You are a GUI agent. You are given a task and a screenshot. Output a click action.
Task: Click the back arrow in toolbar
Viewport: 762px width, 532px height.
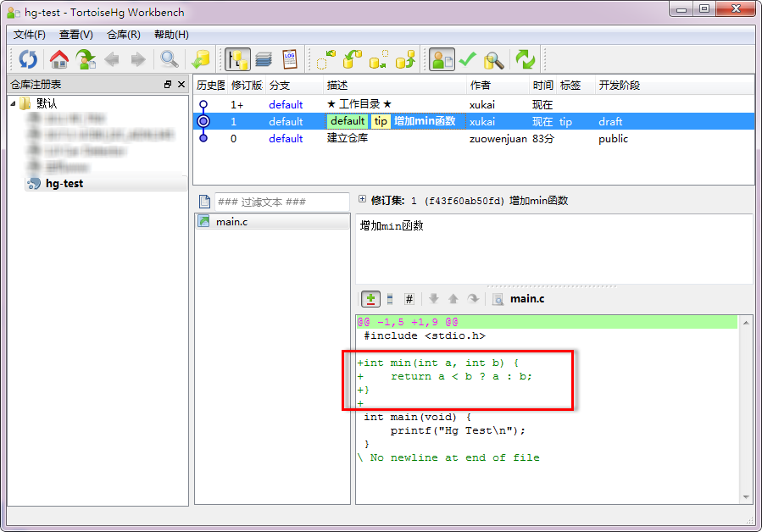(x=112, y=60)
